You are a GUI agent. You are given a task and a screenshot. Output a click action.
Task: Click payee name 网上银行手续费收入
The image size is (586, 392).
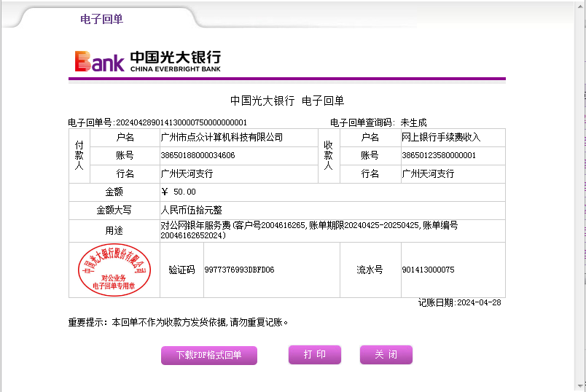(x=441, y=138)
